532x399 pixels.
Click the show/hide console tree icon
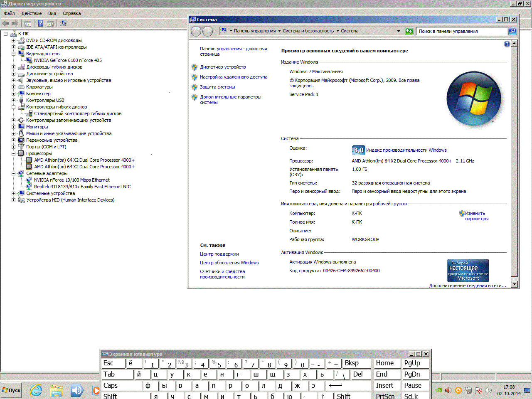[28, 24]
